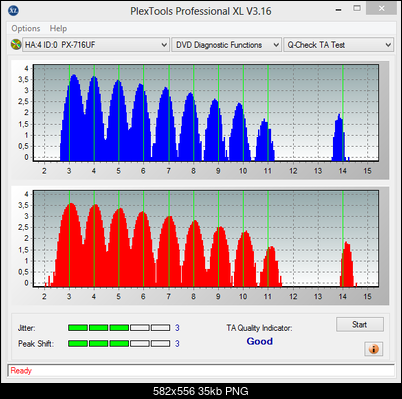
Task: Expand the Q-Check TA Test dropdown
Action: (x=338, y=45)
